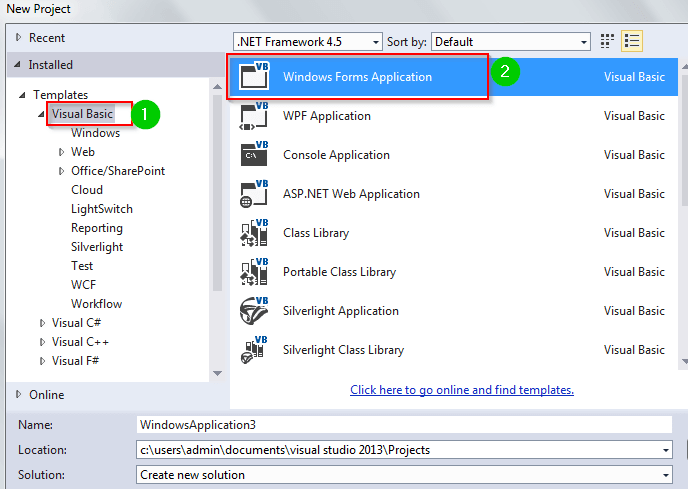This screenshot has width=688, height=489.
Task: Expand the Office/SharePoint node
Action: (x=61, y=171)
